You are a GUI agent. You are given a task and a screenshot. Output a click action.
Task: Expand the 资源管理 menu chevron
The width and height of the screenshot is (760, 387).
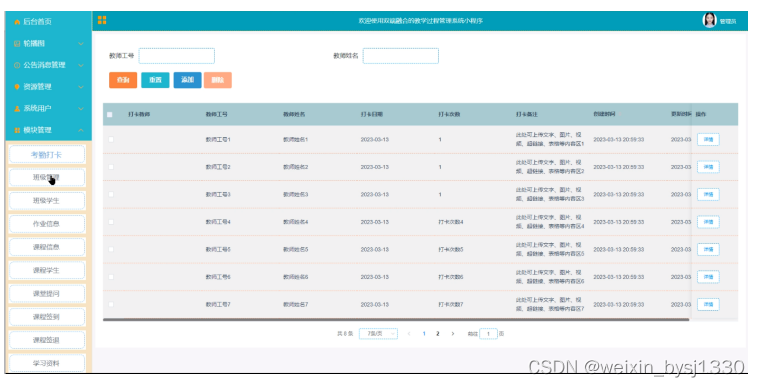coord(81,87)
